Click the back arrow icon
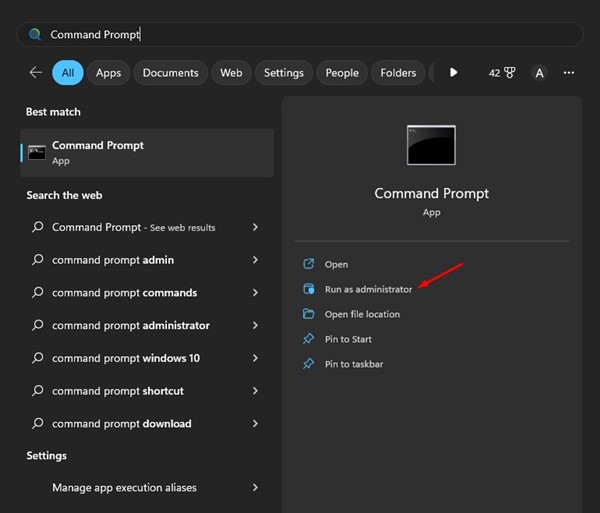The height and width of the screenshot is (513, 600). point(36,72)
